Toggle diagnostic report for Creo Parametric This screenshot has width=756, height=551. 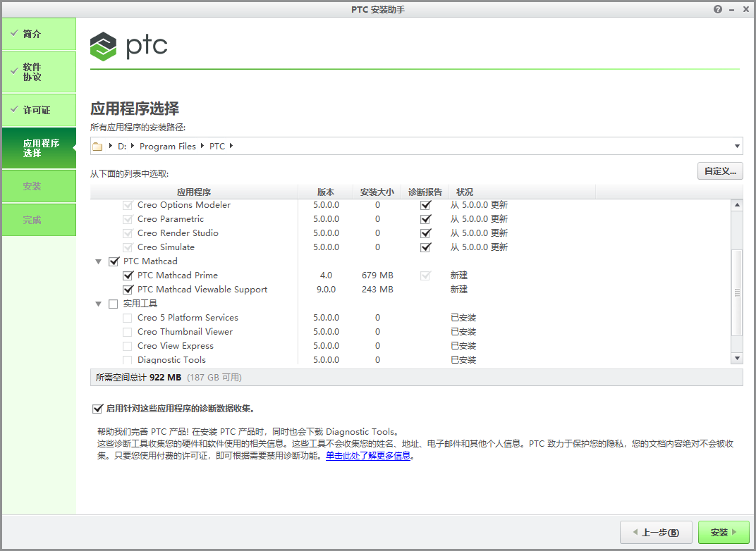(x=425, y=219)
